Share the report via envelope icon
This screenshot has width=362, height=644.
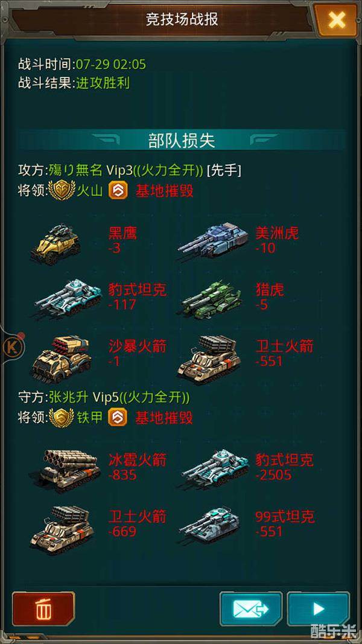(x=251, y=608)
